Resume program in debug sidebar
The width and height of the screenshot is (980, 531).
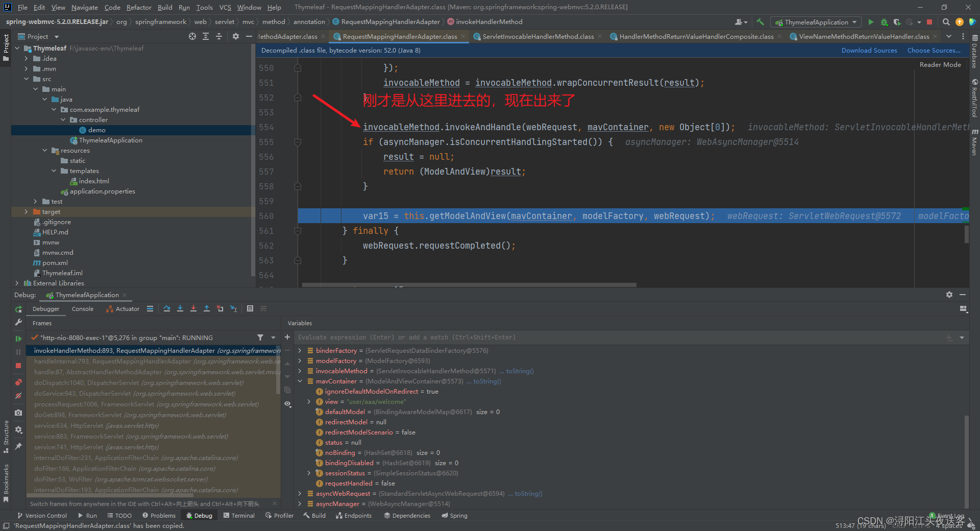18,339
